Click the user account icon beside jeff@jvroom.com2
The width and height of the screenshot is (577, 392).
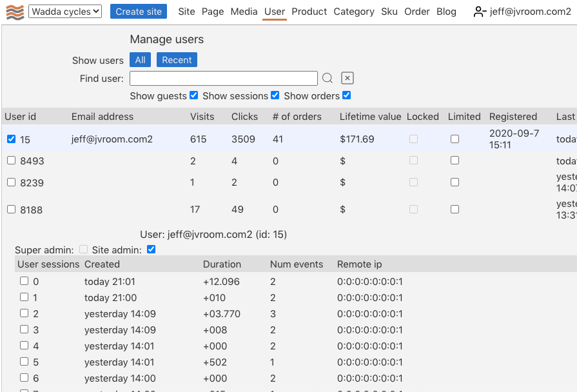pos(480,12)
